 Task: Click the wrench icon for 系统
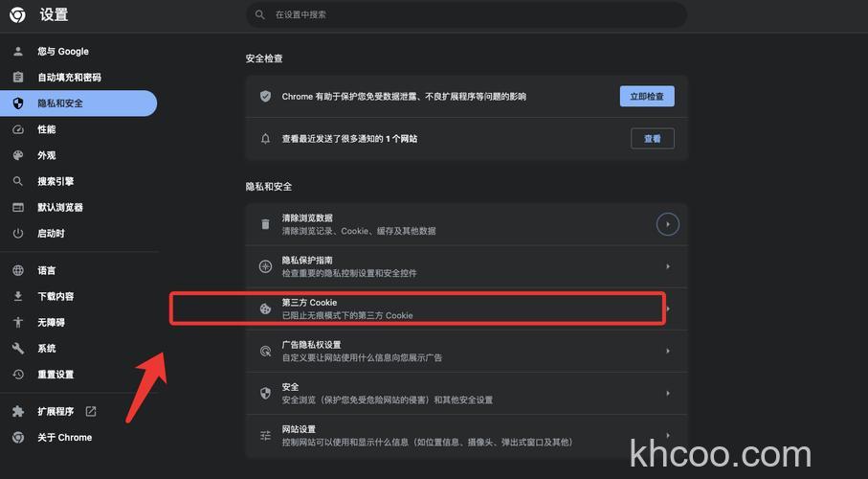point(18,348)
